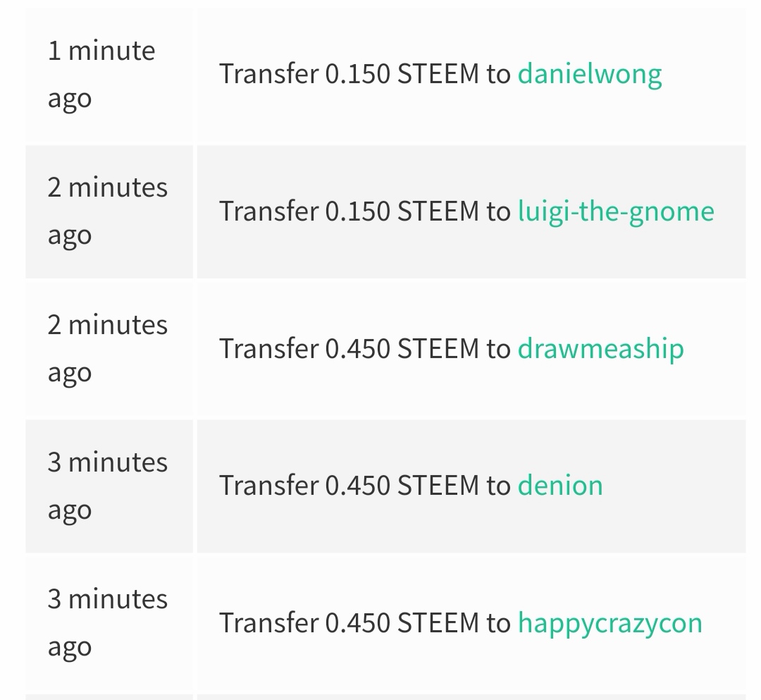This screenshot has height=700, width=761.
Task: Open the denion account link
Action: pyautogui.click(x=560, y=486)
